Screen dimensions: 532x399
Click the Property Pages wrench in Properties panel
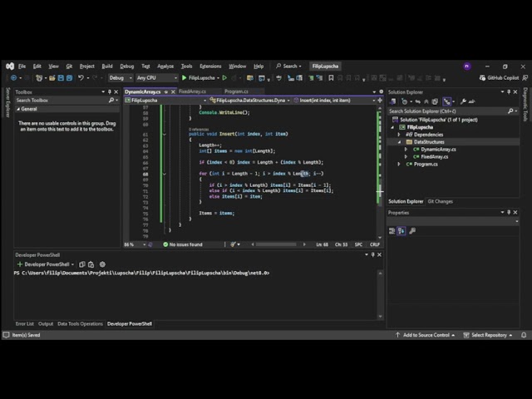coord(412,231)
